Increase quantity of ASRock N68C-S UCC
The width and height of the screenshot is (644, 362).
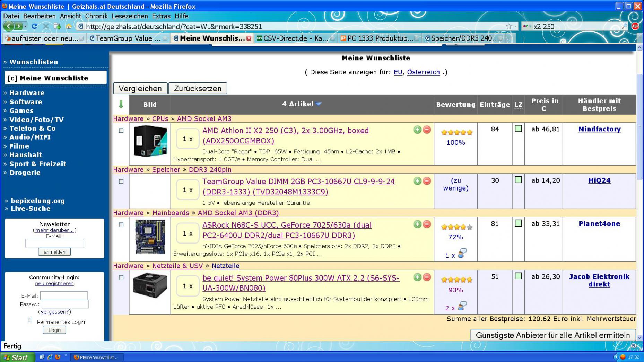point(417,224)
